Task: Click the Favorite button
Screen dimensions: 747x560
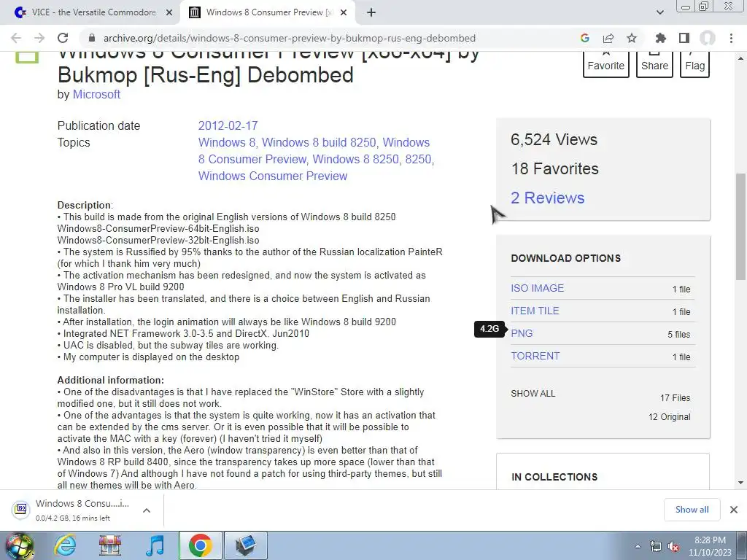Action: pyautogui.click(x=605, y=64)
